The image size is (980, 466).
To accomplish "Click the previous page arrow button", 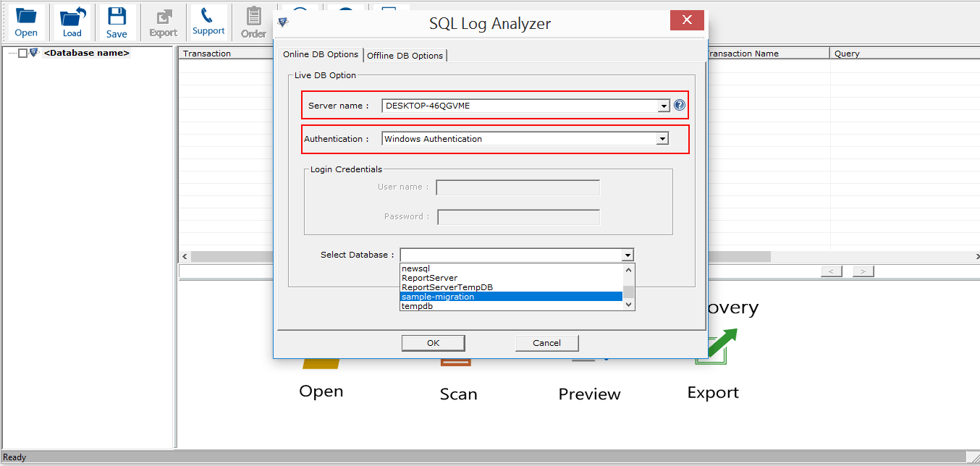I will 832,271.
